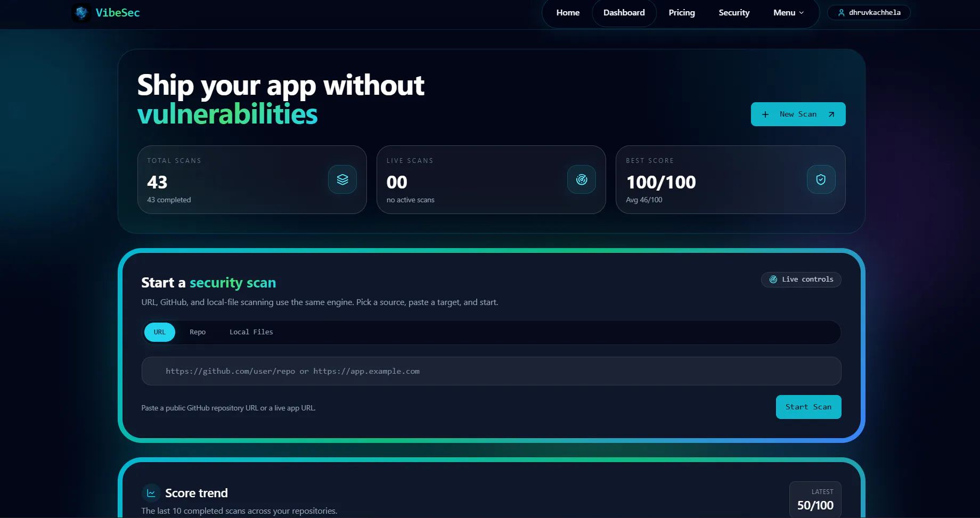Click the latest score 50/100 value
This screenshot has height=518, width=980.
(x=815, y=505)
